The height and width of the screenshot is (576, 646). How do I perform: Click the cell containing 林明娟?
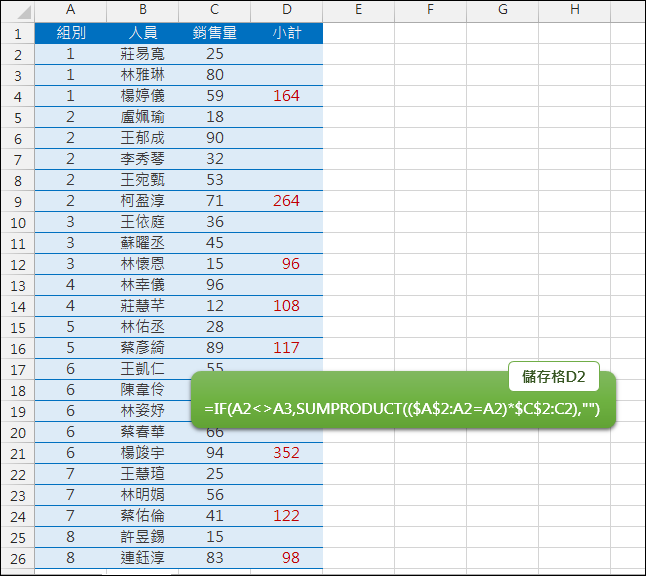click(143, 495)
